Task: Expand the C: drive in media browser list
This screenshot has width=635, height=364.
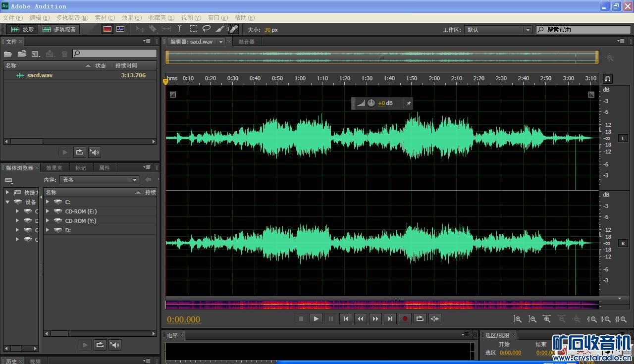Action: click(48, 202)
